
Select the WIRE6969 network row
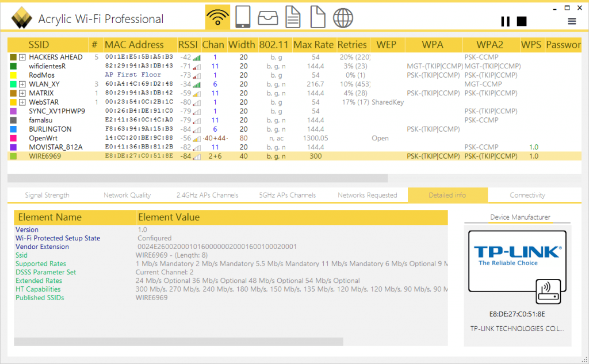pos(294,156)
